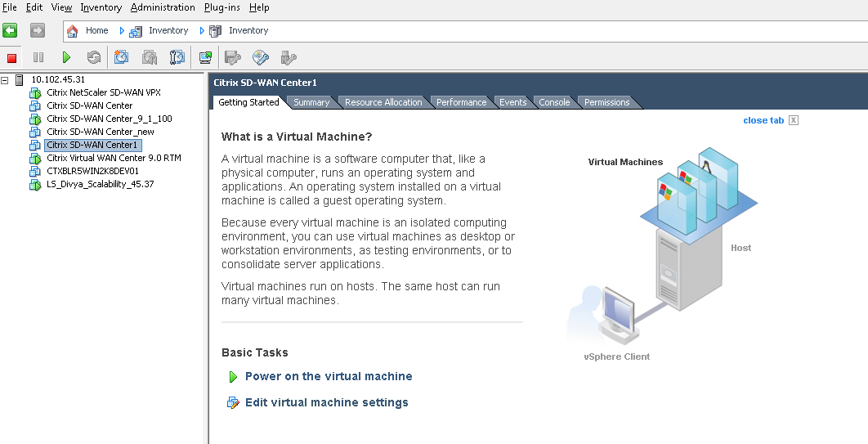
Task: Click the arrow before second Inventory breadcrumb
Action: tap(202, 31)
